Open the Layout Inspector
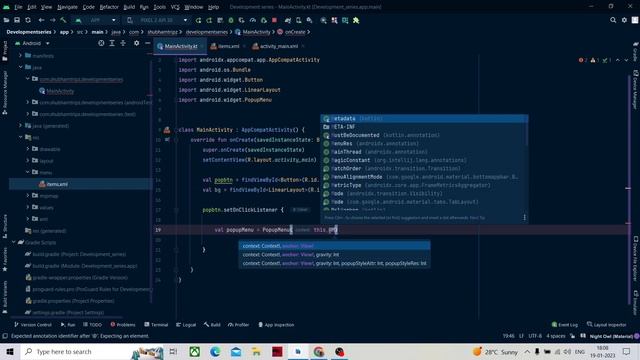The width and height of the screenshot is (640, 360). click(x=607, y=325)
